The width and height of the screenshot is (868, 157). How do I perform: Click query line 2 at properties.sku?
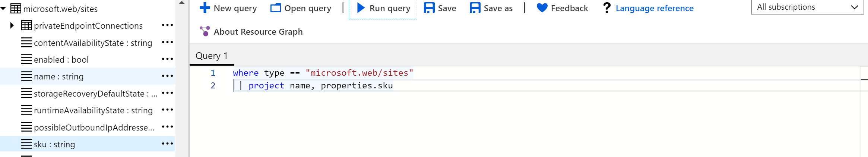(357, 85)
